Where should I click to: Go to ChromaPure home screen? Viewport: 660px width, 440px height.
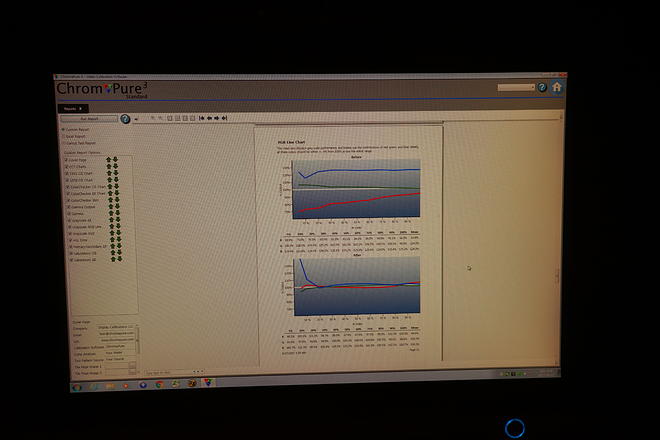(x=556, y=87)
